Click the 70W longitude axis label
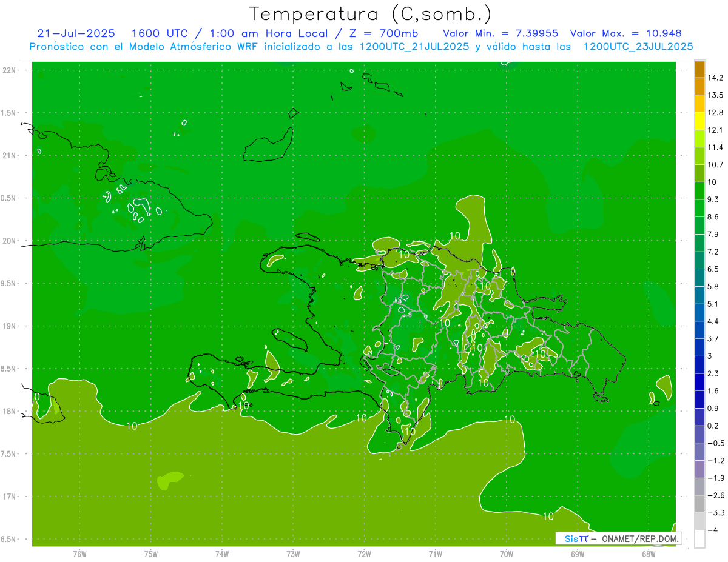The height and width of the screenshot is (562, 728). tap(506, 554)
